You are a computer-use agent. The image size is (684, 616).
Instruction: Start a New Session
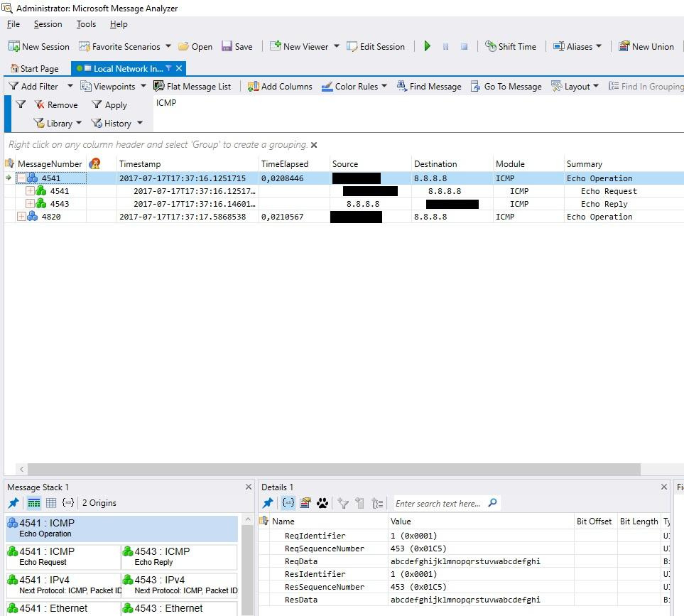[39, 46]
